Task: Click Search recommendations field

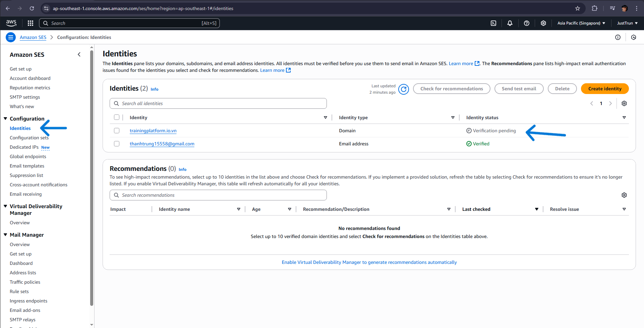Action: point(218,195)
